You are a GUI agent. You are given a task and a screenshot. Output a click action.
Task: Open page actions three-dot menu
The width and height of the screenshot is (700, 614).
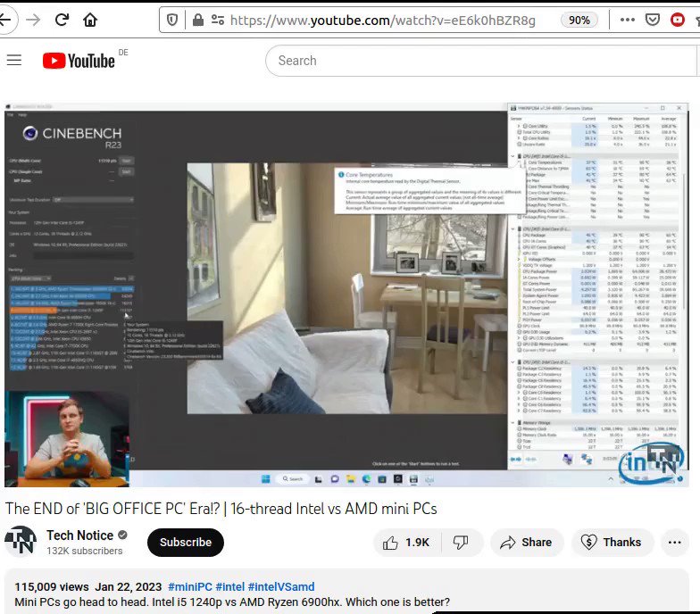(627, 20)
